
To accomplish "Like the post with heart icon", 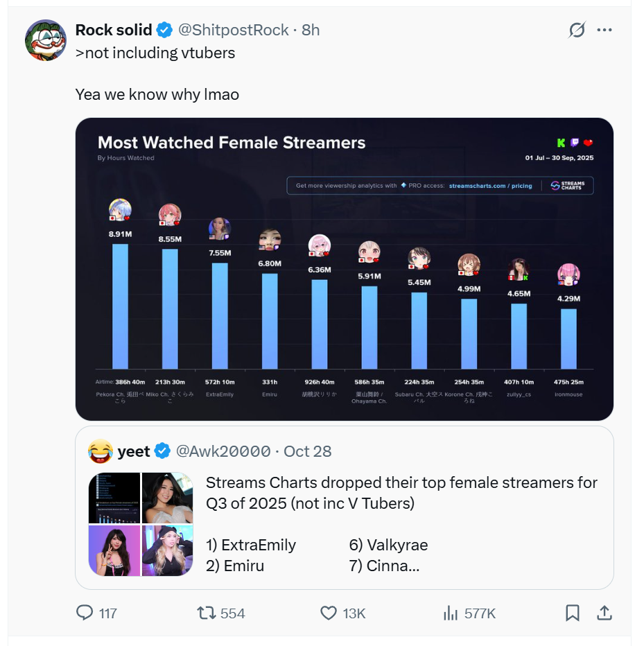I will click(329, 613).
